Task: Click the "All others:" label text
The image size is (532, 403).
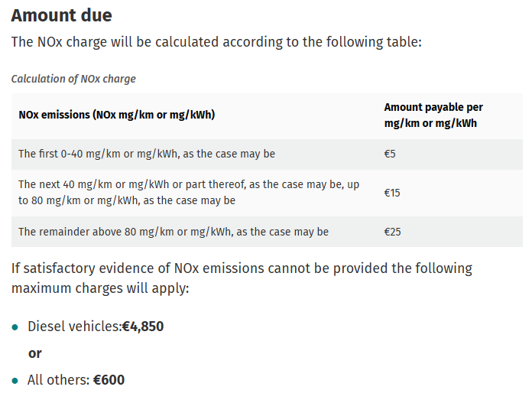Action: point(58,380)
